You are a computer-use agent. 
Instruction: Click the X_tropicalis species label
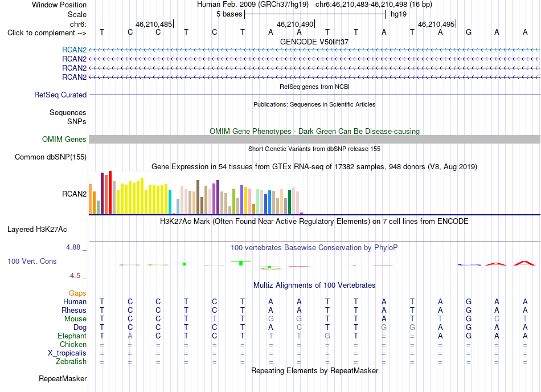[67, 353]
